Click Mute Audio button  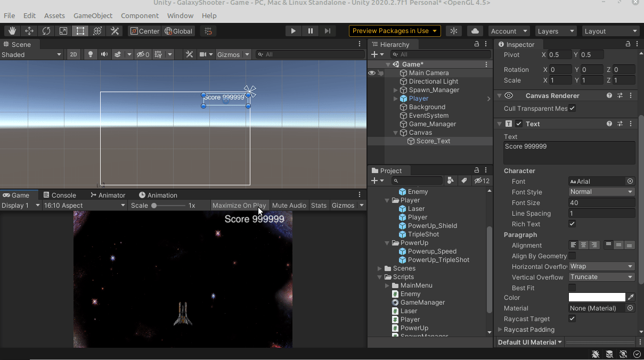(x=289, y=206)
